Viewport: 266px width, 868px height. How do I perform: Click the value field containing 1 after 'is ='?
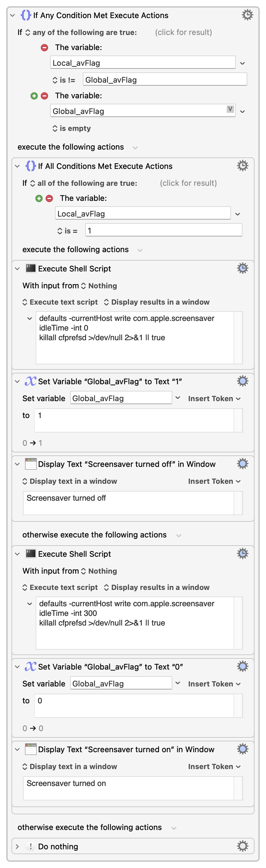tap(164, 230)
